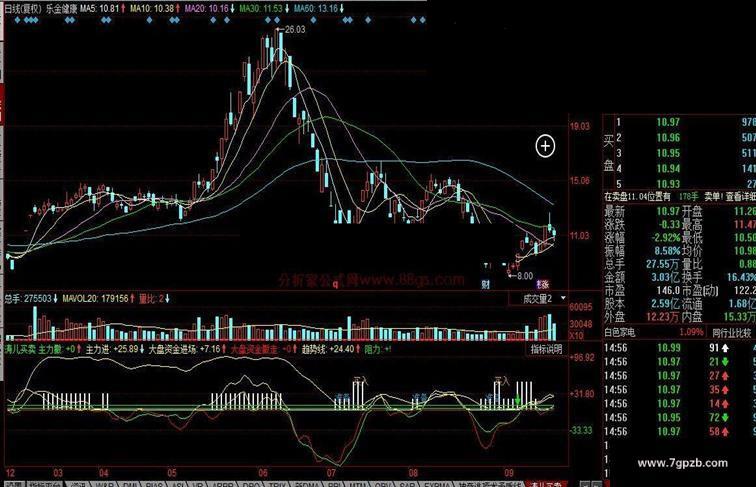Click the circled plus zoom icon

[545, 146]
